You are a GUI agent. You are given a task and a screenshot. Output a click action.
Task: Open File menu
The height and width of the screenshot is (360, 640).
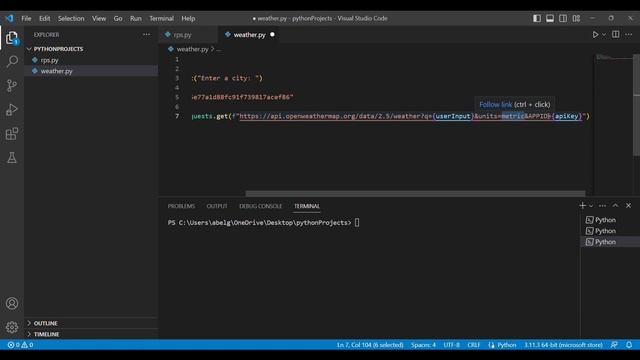point(26,18)
